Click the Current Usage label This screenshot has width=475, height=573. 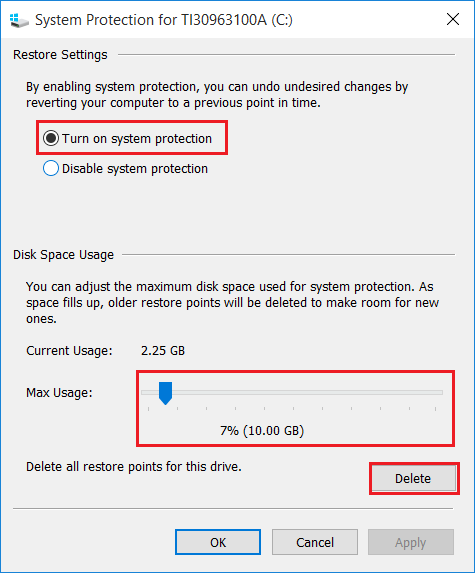click(69, 351)
